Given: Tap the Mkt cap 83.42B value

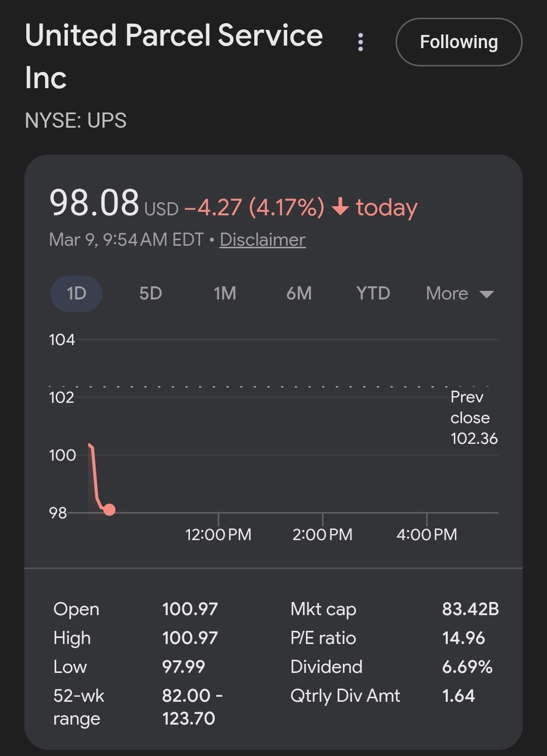Looking at the screenshot, I should coord(470,609).
